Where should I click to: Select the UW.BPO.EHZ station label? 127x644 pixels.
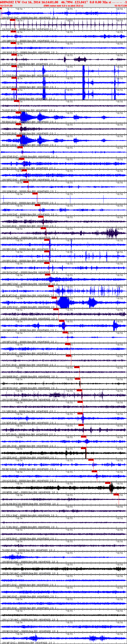(10, 585)
